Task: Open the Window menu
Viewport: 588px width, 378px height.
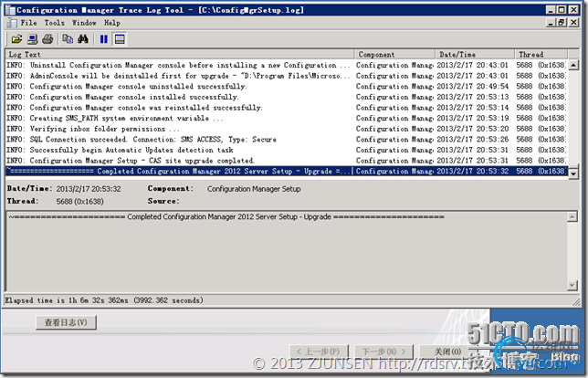Action: pyautogui.click(x=84, y=23)
